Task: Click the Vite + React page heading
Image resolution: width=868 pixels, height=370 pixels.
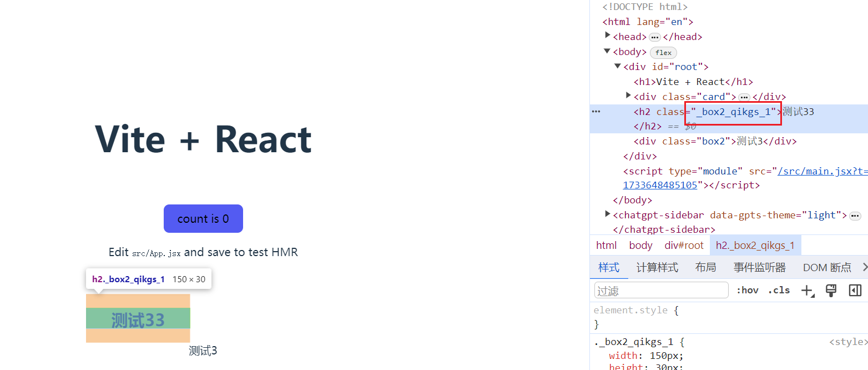Action: (x=203, y=139)
